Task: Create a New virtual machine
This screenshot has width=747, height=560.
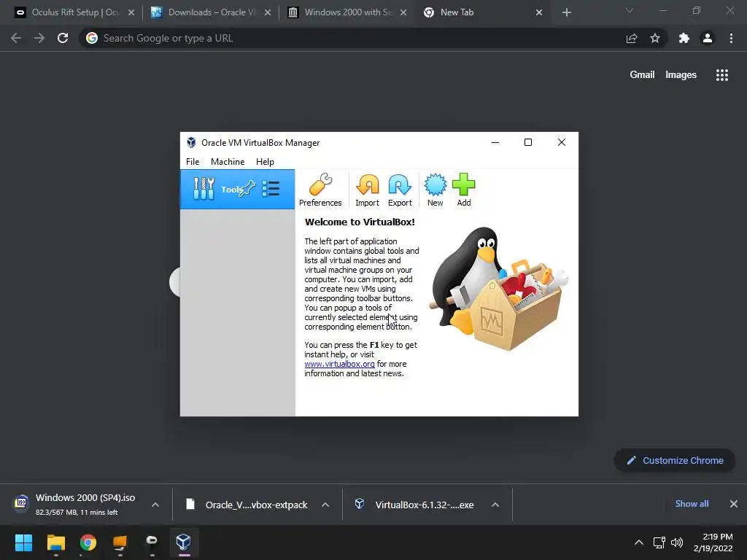Action: click(x=435, y=190)
